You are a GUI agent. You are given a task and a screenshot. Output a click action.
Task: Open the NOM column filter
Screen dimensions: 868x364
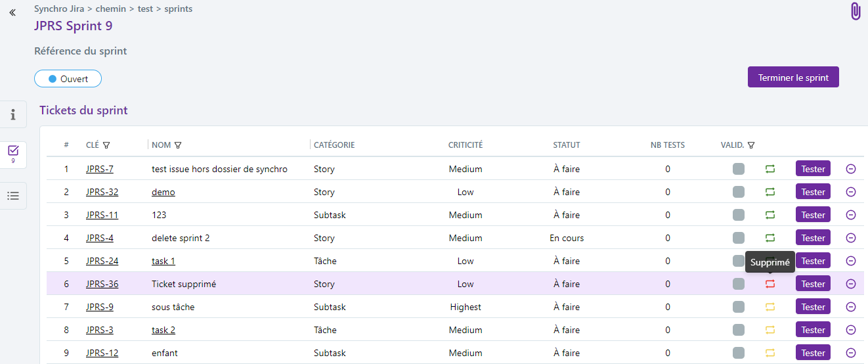(177, 145)
